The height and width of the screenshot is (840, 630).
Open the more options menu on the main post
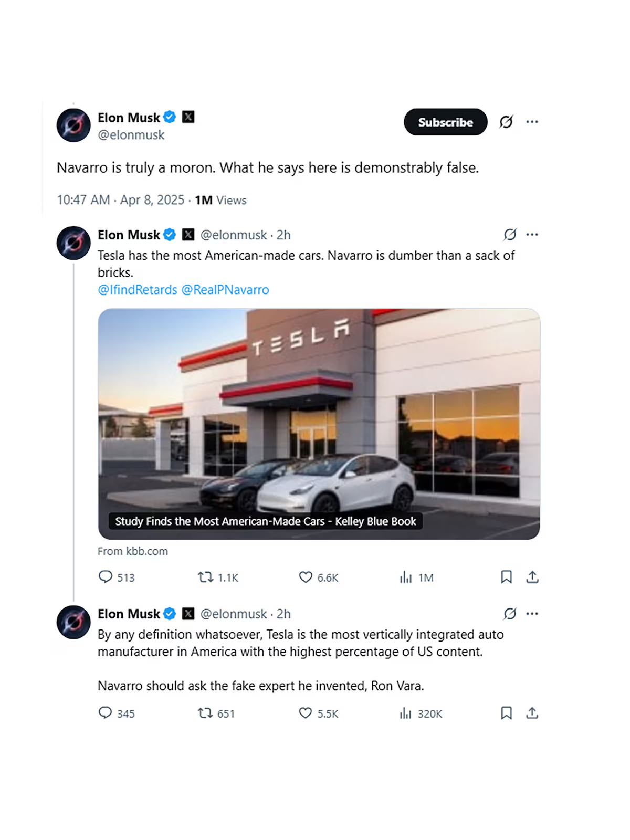(x=532, y=122)
